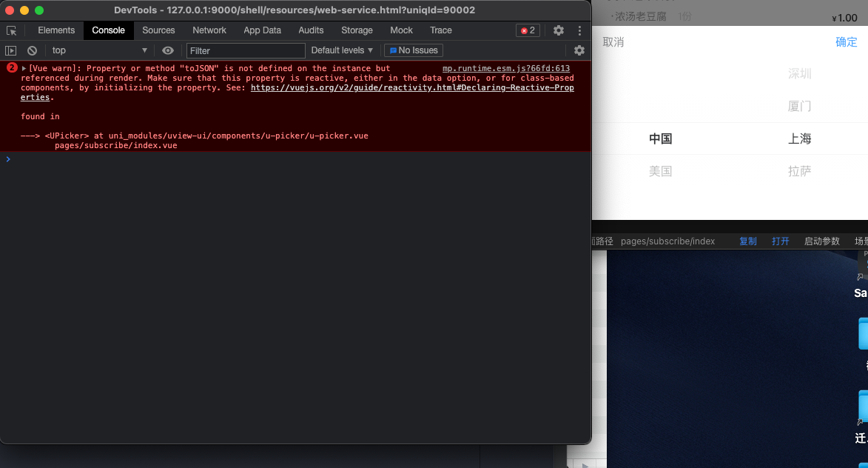Click the No Issues button
Image resolution: width=868 pixels, height=468 pixels.
[413, 50]
